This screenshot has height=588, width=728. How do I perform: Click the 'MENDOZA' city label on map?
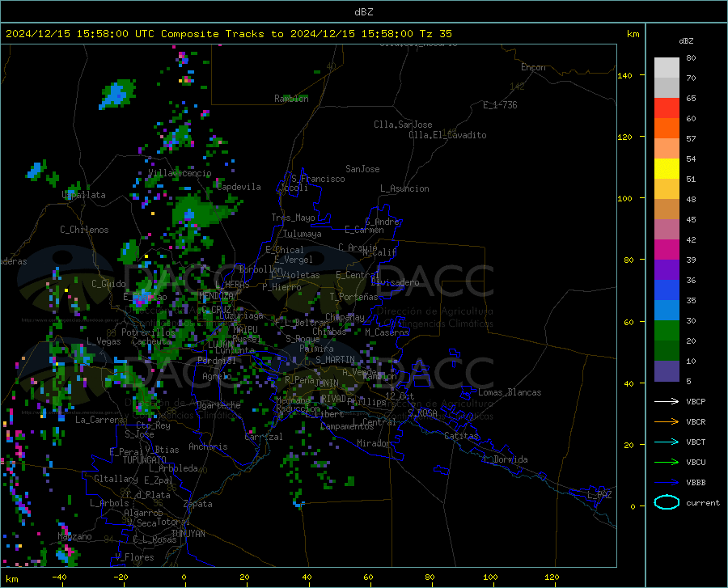tap(216, 296)
